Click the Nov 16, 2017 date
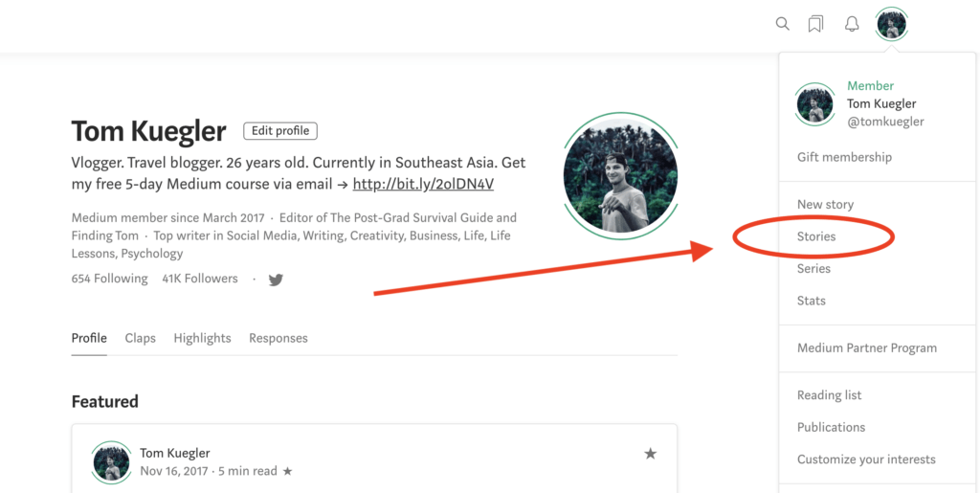 174,471
